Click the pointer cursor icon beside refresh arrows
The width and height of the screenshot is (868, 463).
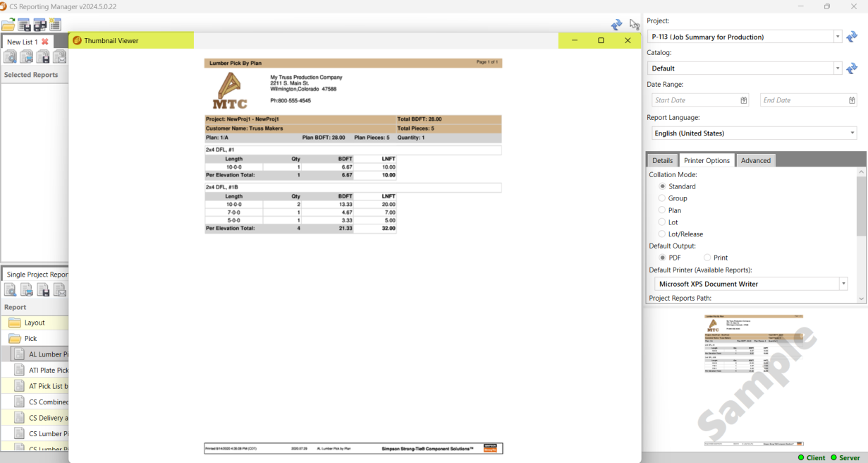click(635, 25)
